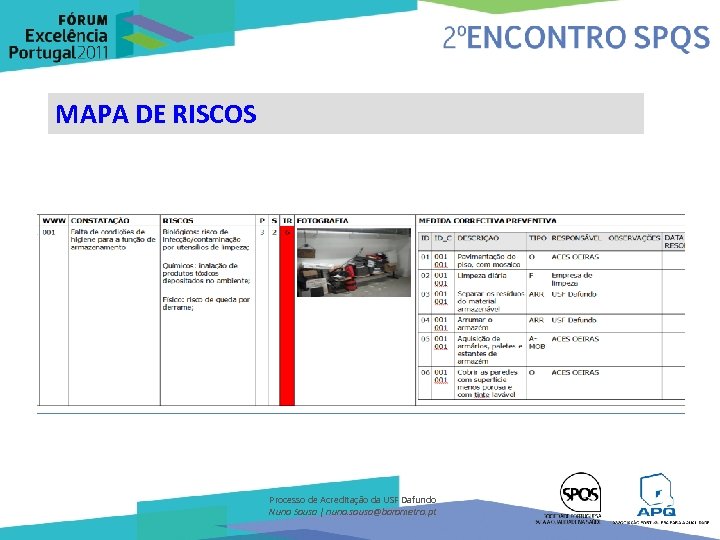The width and height of the screenshot is (720, 540).
Task: Select the OBSERVAÇÕES column header
Action: [x=634, y=238]
